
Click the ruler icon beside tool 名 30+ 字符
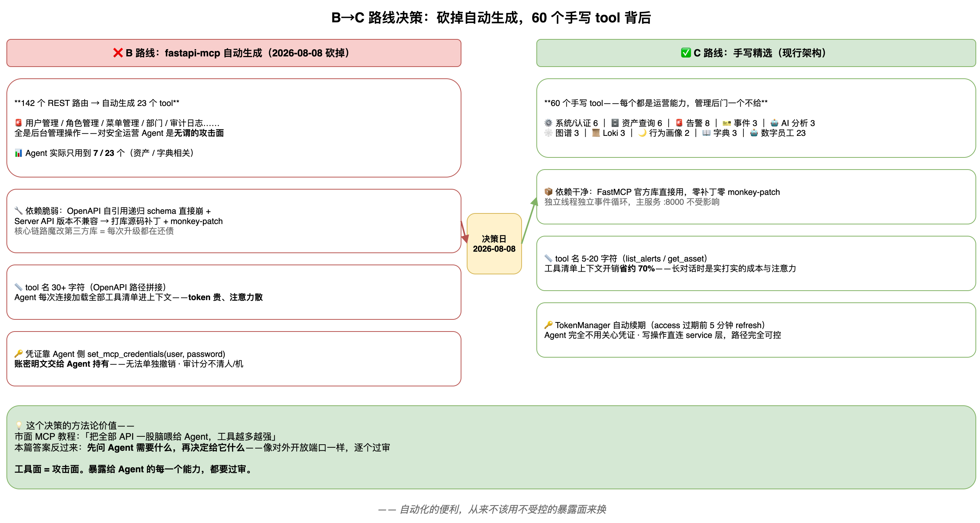coord(18,287)
